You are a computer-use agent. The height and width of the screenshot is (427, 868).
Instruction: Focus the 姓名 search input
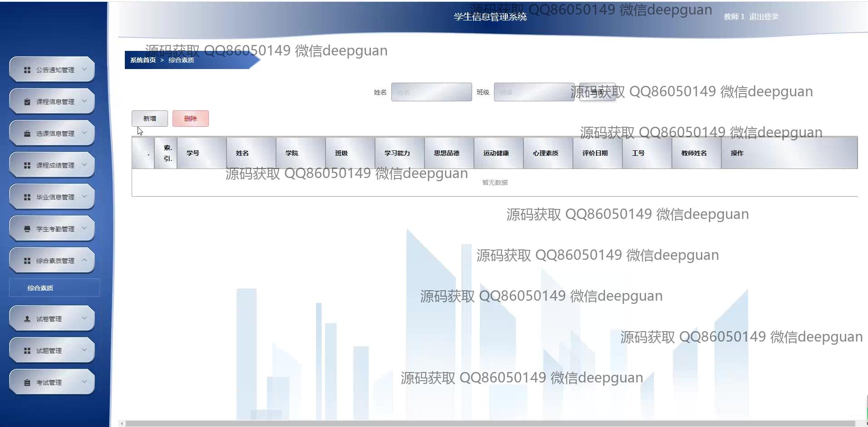[x=432, y=92]
